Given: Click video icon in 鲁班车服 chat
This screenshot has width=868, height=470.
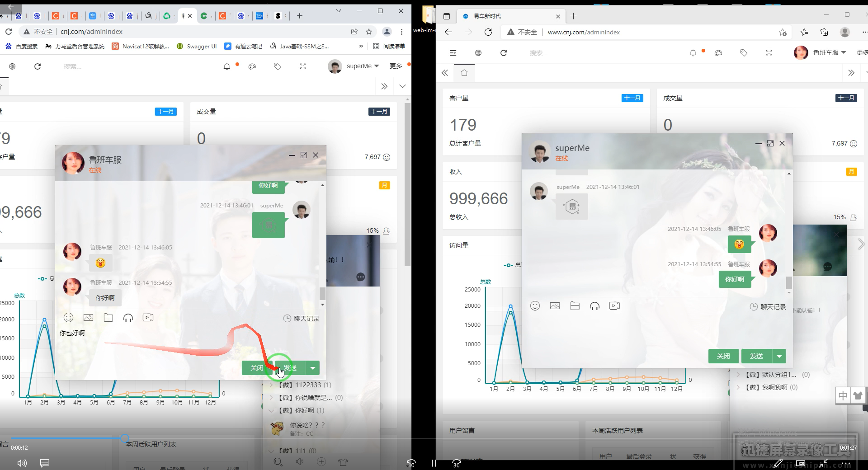Looking at the screenshot, I should click(x=148, y=318).
